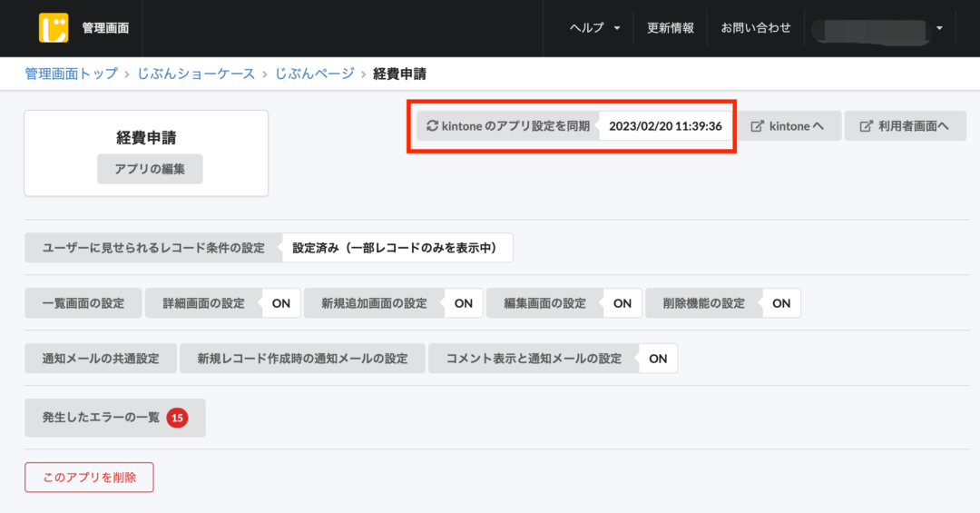Open 新規レコード作成時の通知メールの設定

(302, 359)
